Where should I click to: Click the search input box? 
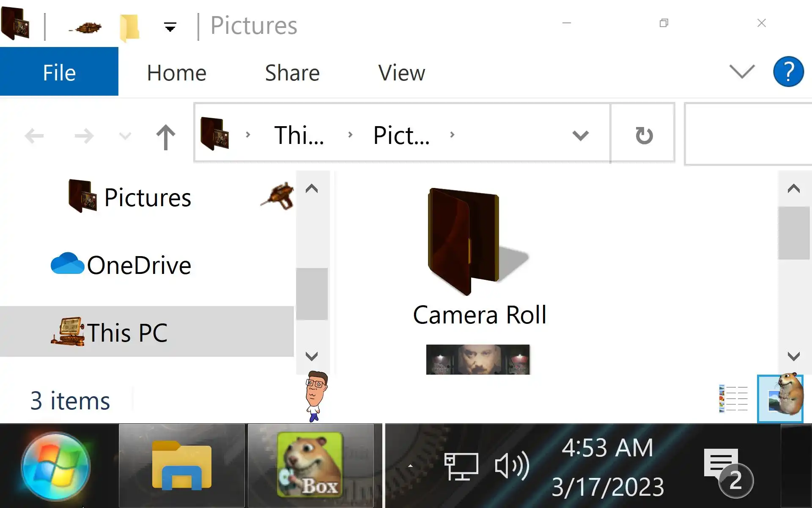tap(749, 134)
